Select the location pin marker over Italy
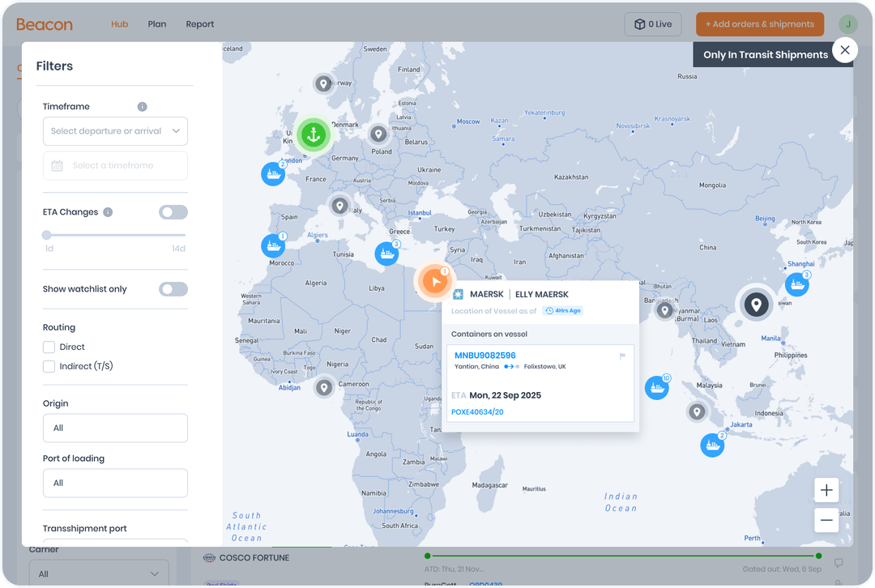This screenshot has height=588, width=875. click(x=339, y=206)
